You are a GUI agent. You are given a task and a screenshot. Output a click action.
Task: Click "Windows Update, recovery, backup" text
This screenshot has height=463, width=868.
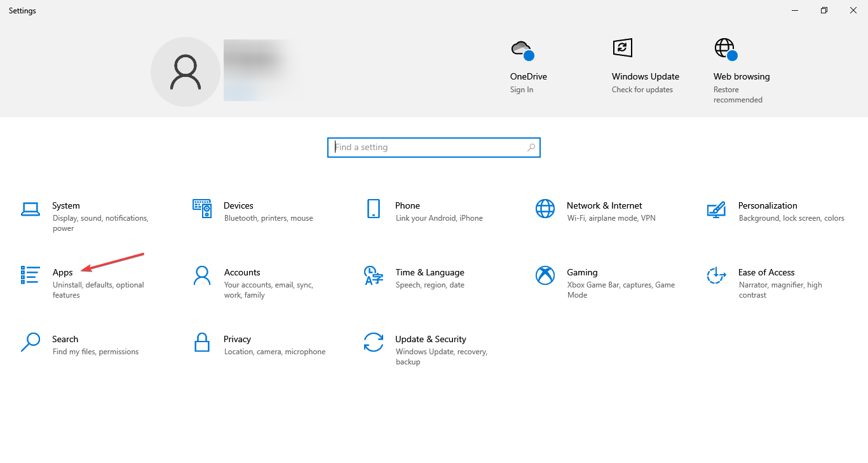442,357
